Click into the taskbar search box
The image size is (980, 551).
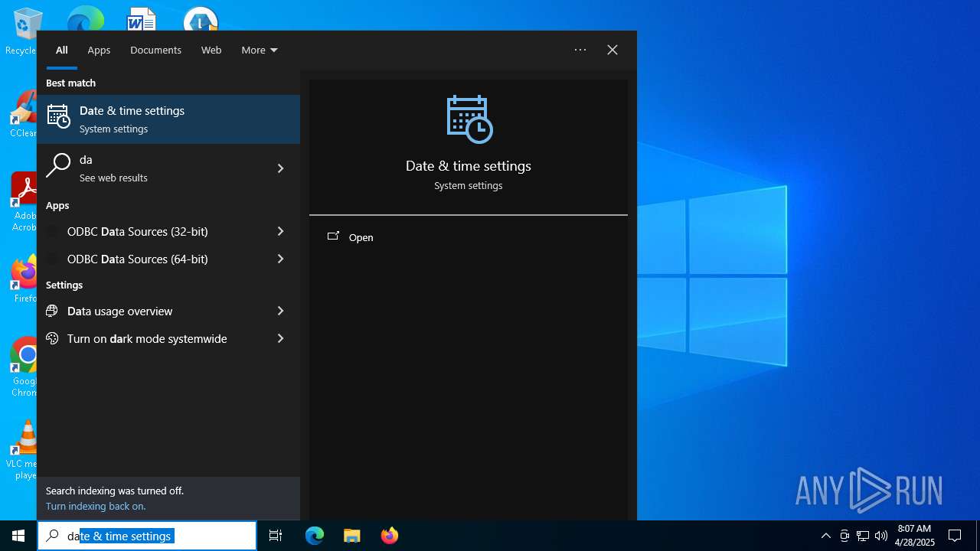147,536
